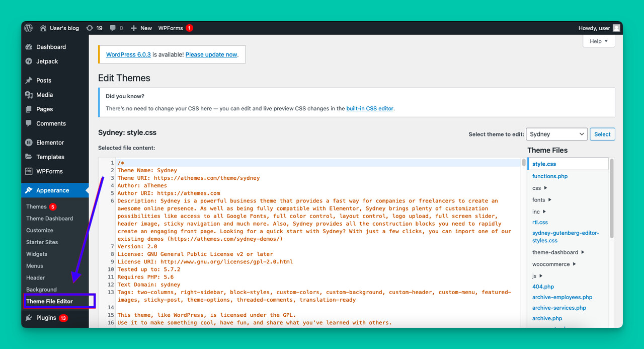Open archive-services.php theme file

point(559,308)
